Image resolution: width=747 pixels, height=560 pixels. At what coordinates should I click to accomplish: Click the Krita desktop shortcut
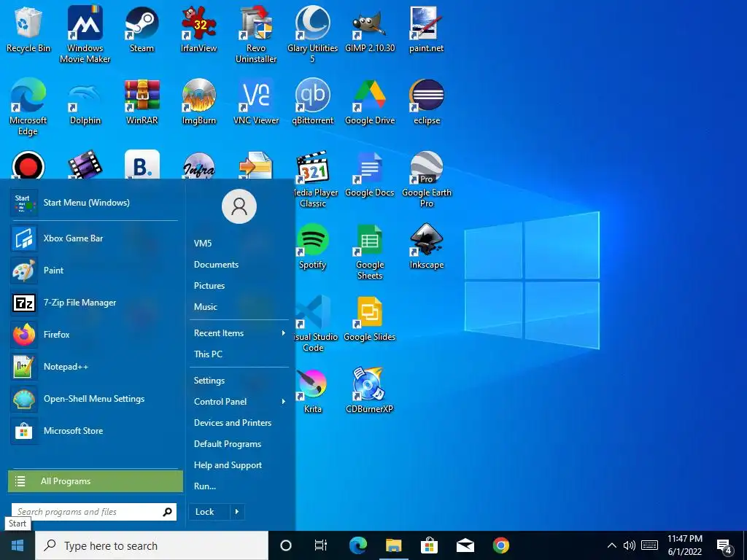click(312, 391)
